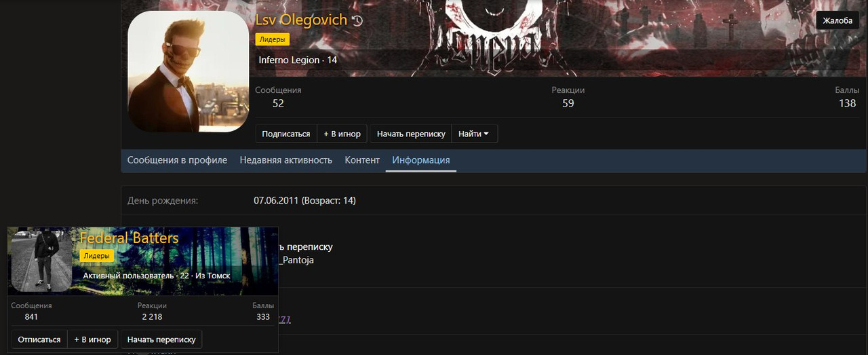Click Federal Batters name in the popup card
868x355 pixels.
[x=129, y=238]
